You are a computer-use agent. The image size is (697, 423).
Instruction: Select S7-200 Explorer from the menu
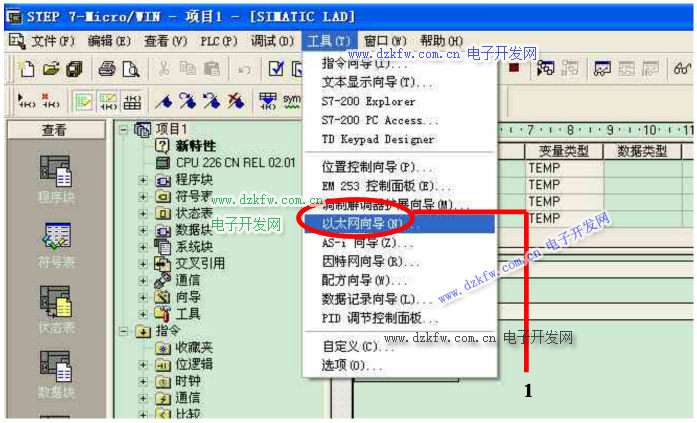(368, 101)
